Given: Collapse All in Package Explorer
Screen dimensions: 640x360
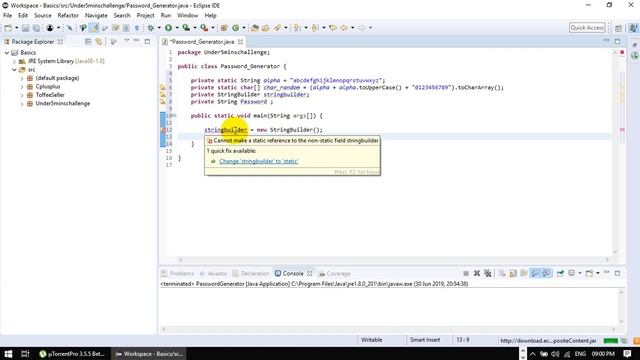Looking at the screenshot, I should click(88, 42).
